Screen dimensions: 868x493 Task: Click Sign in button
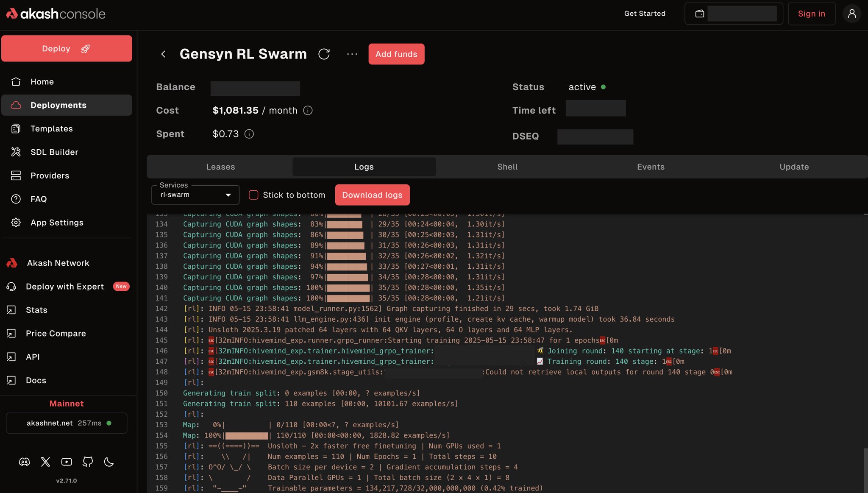[811, 14]
